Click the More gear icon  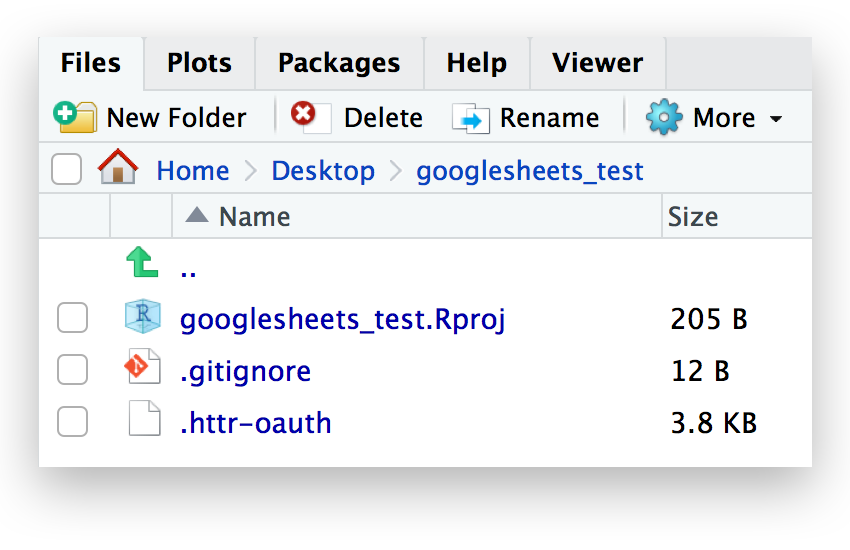tap(664, 117)
